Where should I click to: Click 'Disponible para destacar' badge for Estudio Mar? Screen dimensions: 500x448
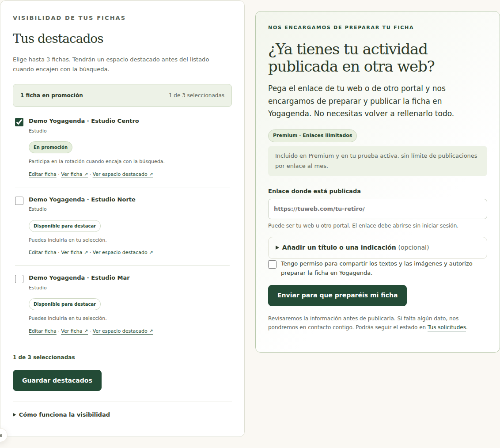click(x=65, y=304)
